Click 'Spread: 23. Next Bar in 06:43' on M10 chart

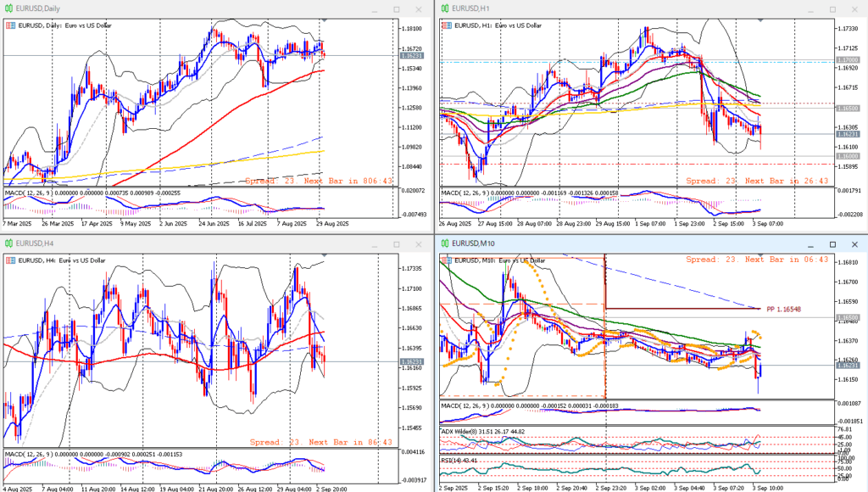point(757,260)
